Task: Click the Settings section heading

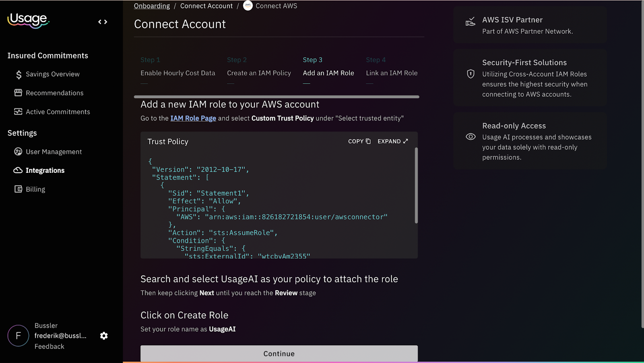Action: point(22,133)
